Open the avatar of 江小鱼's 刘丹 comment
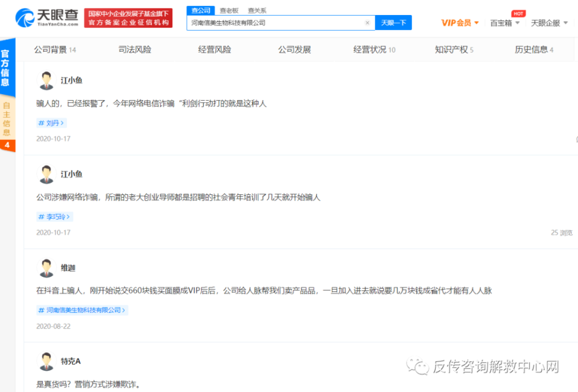Screen dimensions: 578x392 coord(46,80)
